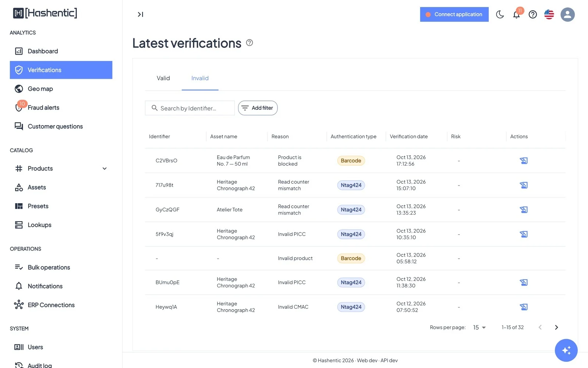Click help icon beside Latest verifications
The height and width of the screenshot is (368, 588).
point(250,43)
